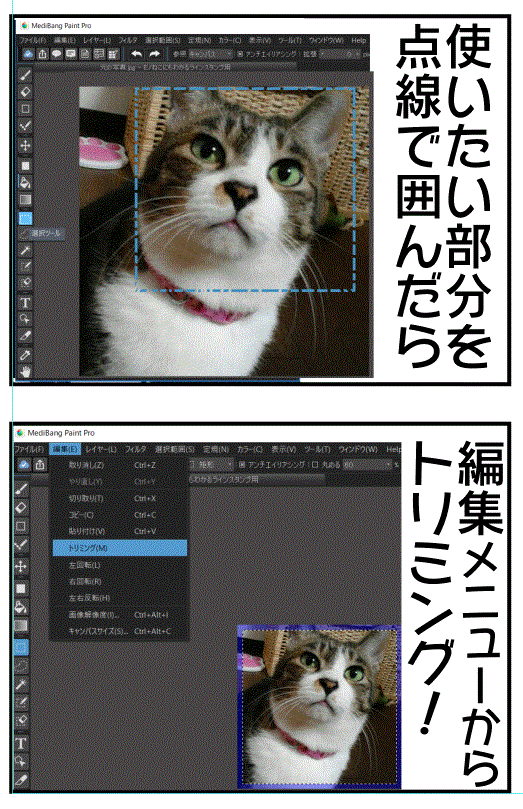Click the Redo arrow in top toolbar

154,54
